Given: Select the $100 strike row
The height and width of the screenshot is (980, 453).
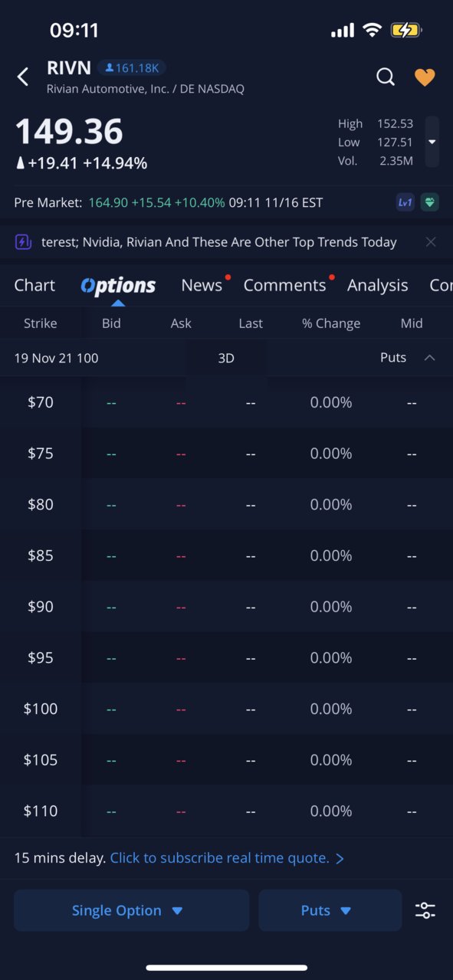Looking at the screenshot, I should point(226,709).
